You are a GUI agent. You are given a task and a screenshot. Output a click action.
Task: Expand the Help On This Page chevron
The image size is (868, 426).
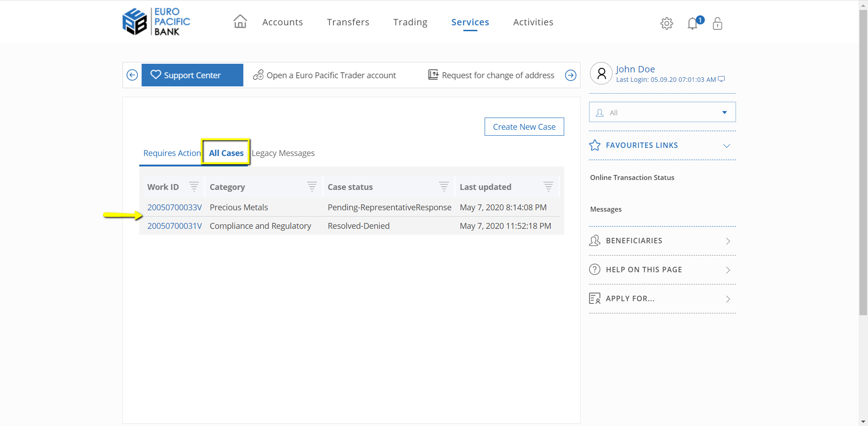pyautogui.click(x=728, y=270)
